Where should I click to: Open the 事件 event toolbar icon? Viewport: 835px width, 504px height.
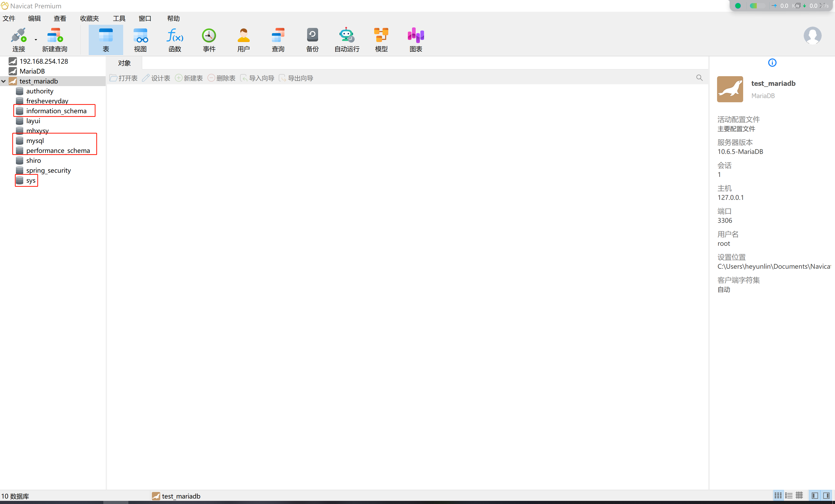coord(209,40)
